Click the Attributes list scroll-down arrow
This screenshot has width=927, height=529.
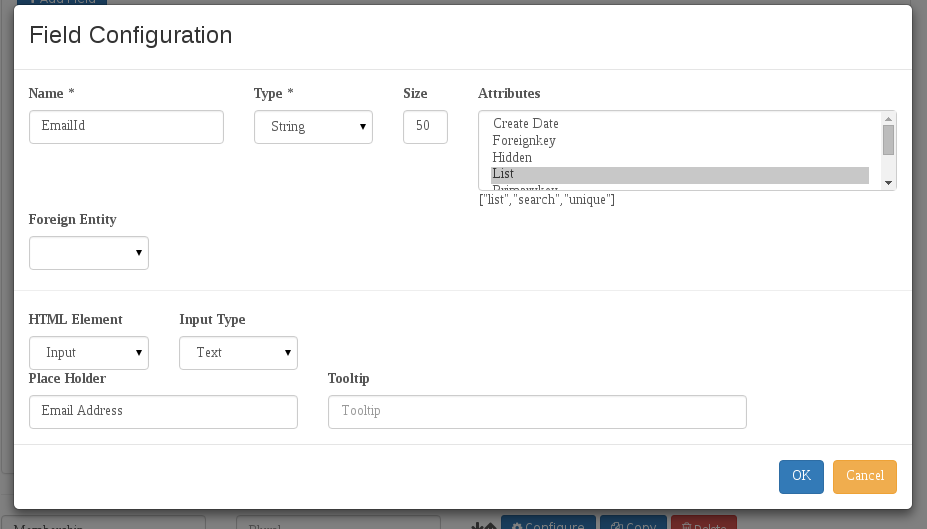888,183
